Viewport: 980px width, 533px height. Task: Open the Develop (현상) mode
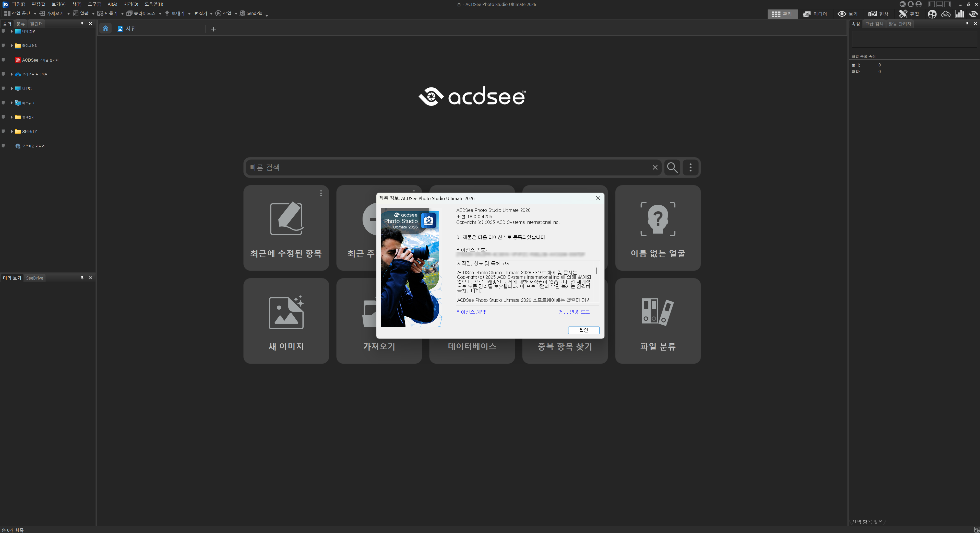pos(878,14)
